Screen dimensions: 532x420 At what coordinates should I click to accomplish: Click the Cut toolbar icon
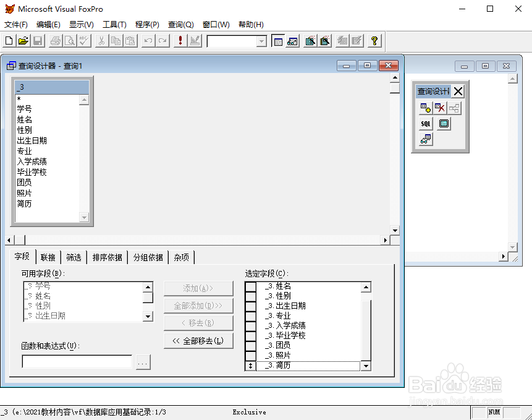pos(101,41)
